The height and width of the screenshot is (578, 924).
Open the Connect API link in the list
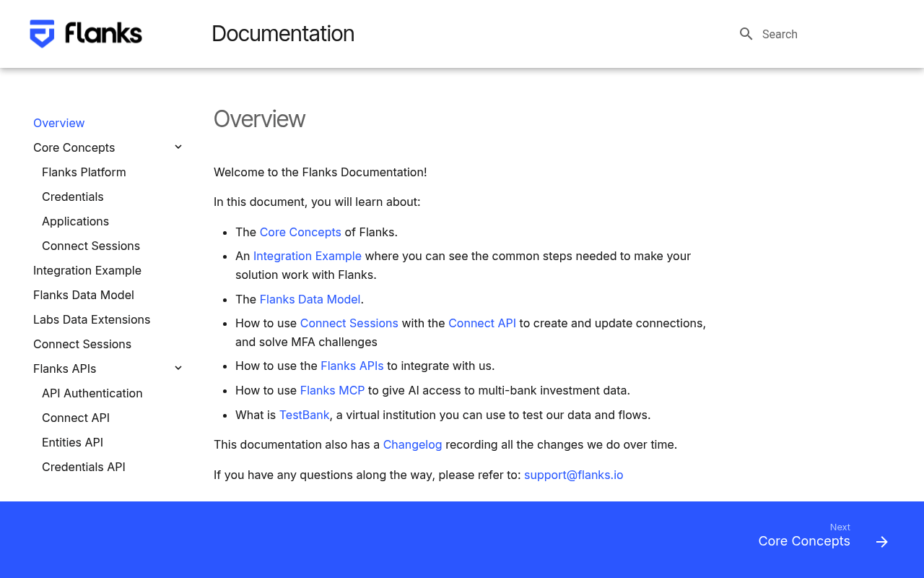[x=482, y=323]
